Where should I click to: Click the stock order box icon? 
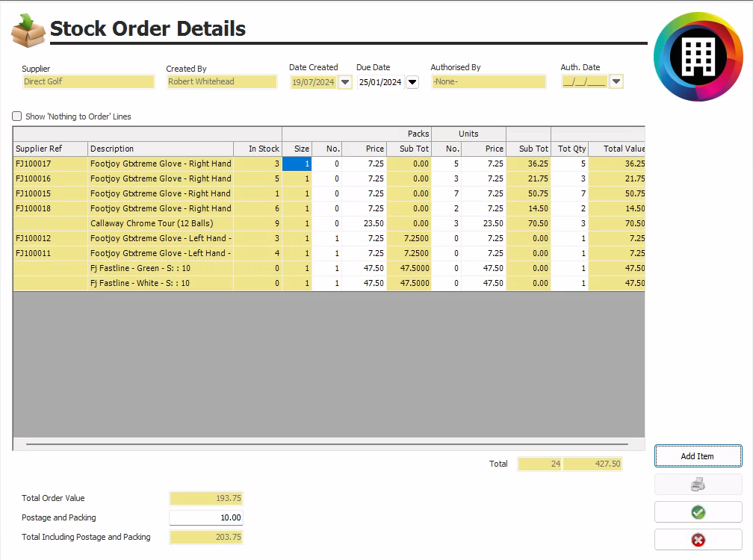pyautogui.click(x=28, y=30)
